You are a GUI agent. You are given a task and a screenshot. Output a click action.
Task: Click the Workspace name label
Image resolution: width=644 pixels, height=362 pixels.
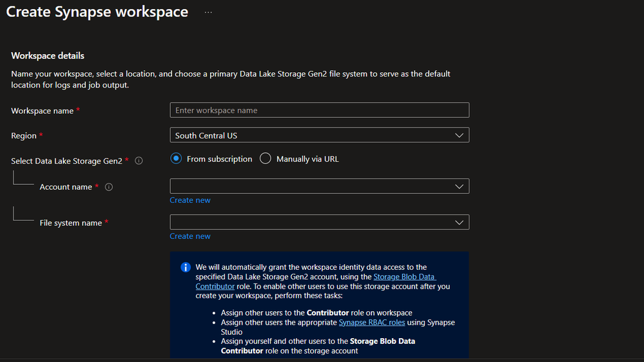click(x=43, y=111)
